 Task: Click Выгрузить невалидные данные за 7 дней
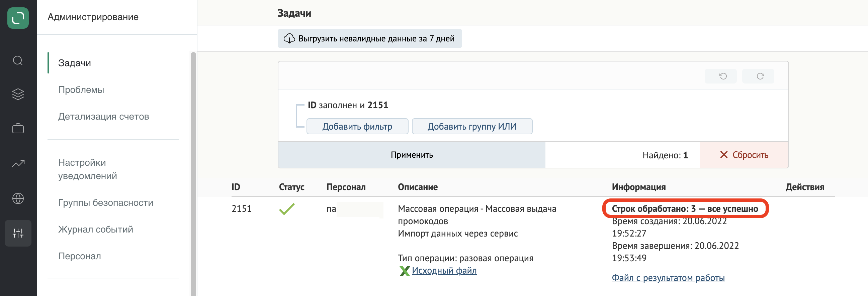click(x=370, y=38)
